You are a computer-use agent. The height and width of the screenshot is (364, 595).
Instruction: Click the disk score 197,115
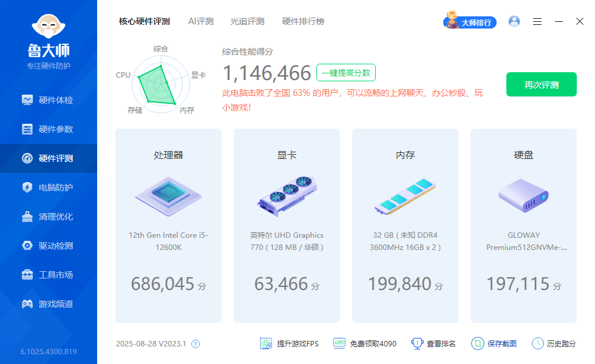pos(518,284)
